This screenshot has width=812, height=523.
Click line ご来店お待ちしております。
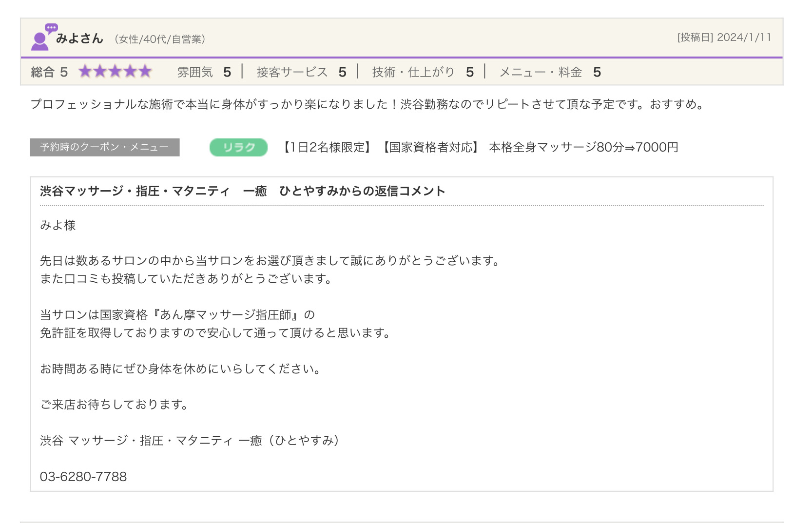(115, 405)
